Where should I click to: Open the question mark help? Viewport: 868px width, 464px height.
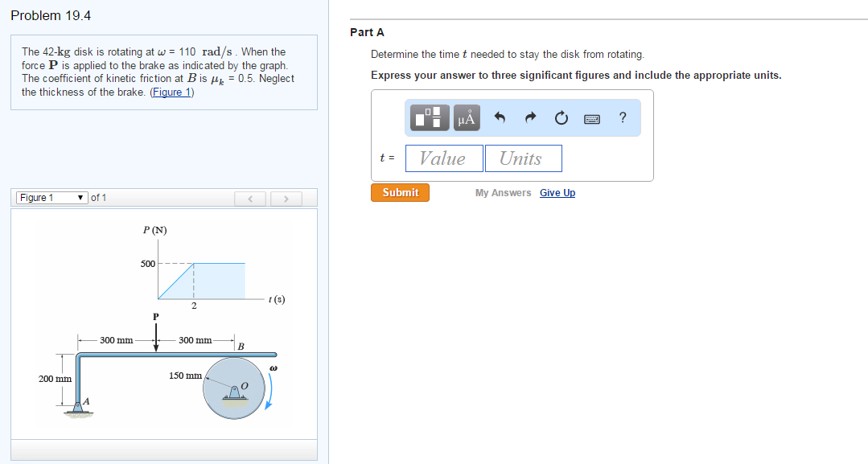(x=623, y=117)
